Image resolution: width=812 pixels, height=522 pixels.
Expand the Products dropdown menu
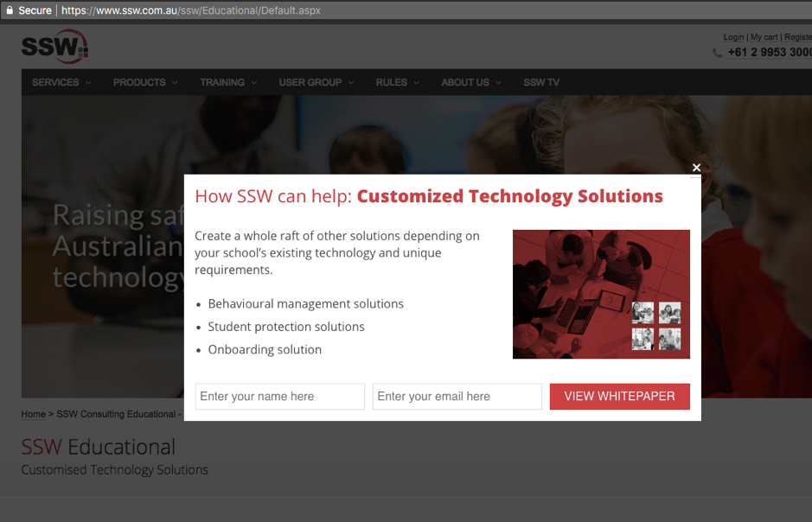pyautogui.click(x=144, y=82)
